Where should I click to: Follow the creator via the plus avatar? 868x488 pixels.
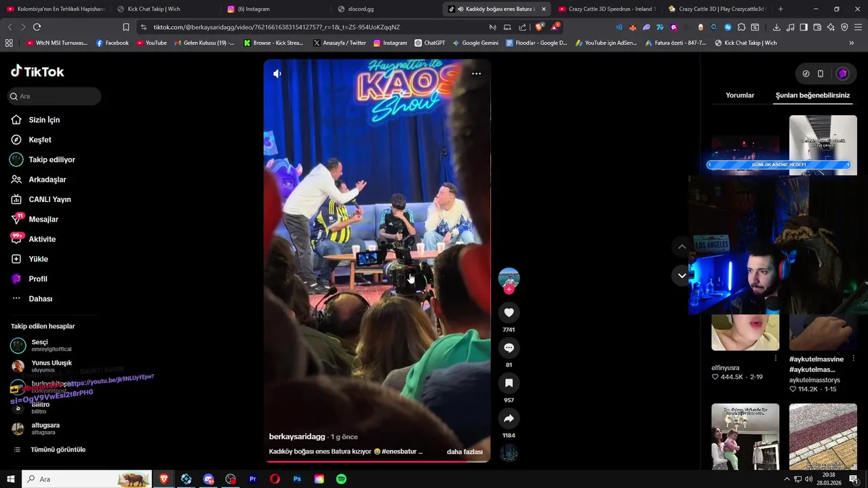[509, 289]
